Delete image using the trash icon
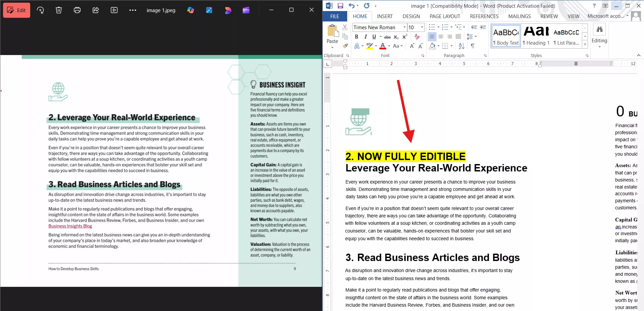This screenshot has height=311, width=644. 59,10
